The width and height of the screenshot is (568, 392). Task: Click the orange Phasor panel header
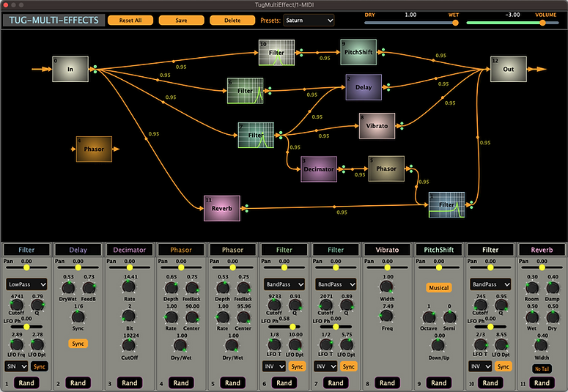pyautogui.click(x=181, y=250)
